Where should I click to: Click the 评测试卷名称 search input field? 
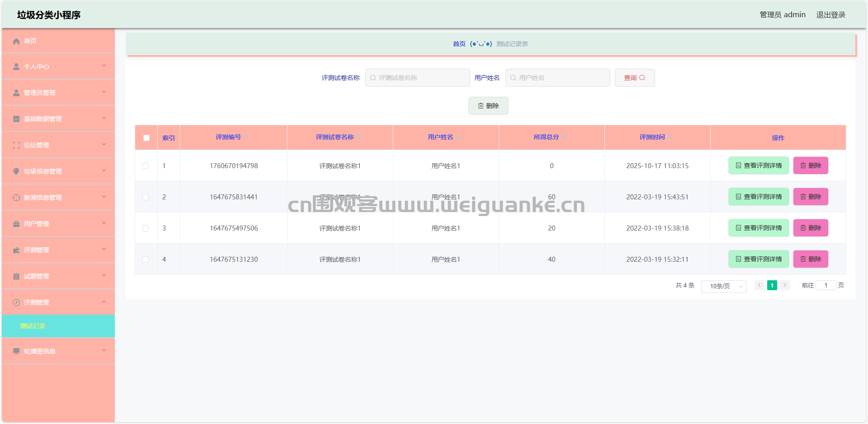(417, 78)
